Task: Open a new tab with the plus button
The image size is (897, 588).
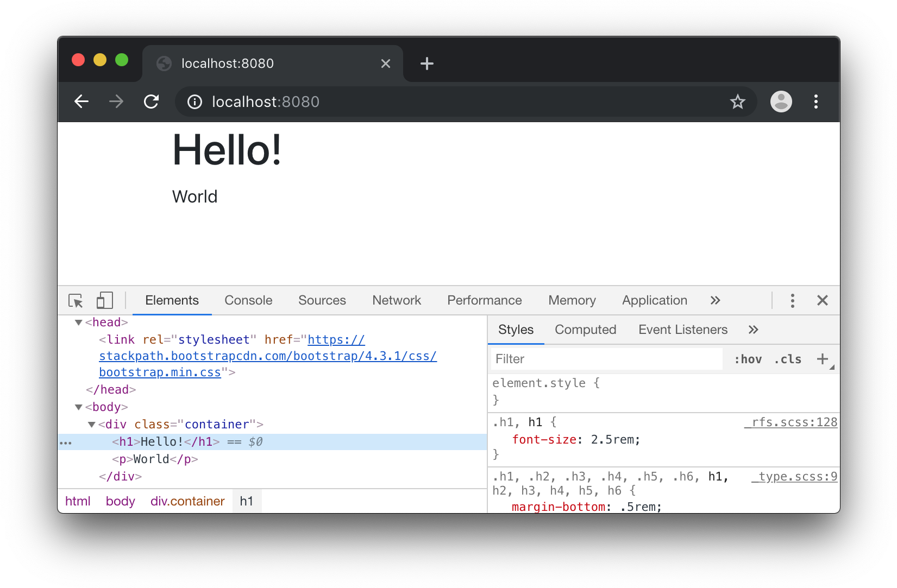Action: click(x=427, y=64)
